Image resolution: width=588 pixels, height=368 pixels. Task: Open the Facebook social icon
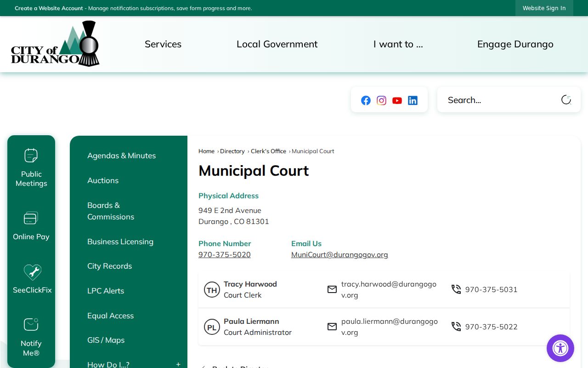coord(366,100)
